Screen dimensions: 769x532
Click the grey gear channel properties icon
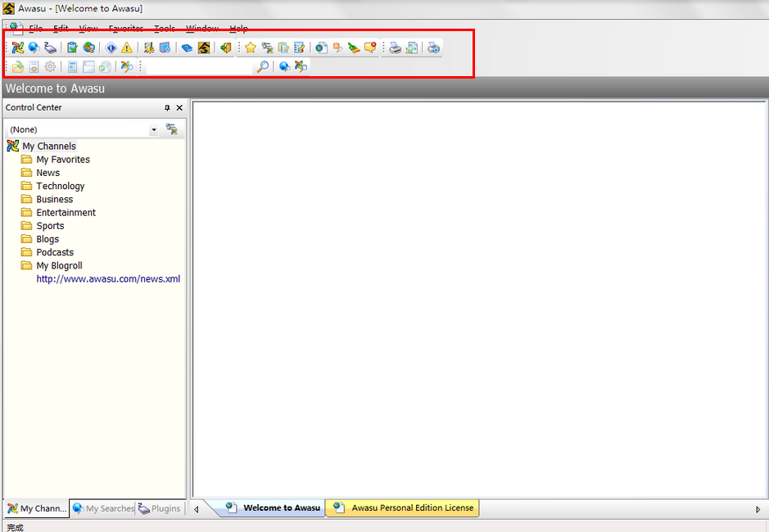[50, 66]
